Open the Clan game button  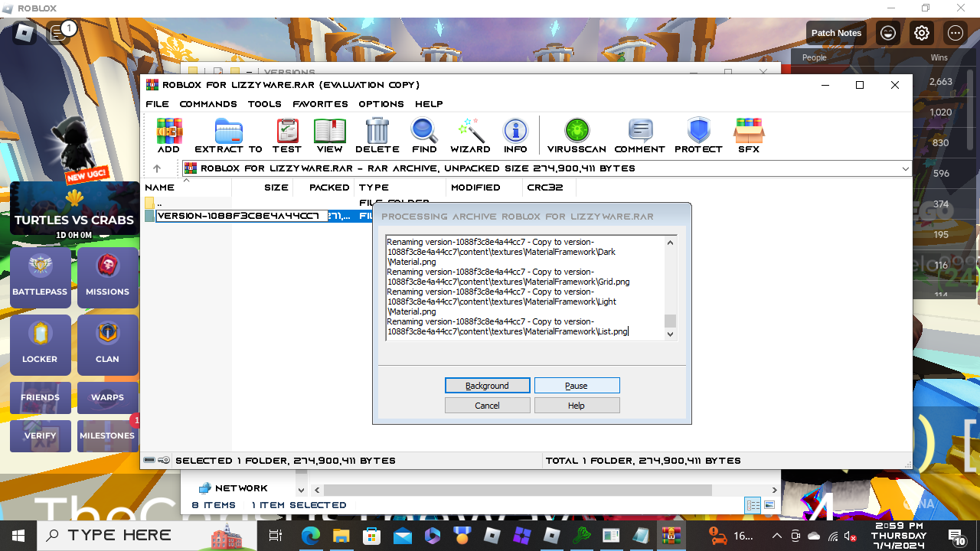107,344
